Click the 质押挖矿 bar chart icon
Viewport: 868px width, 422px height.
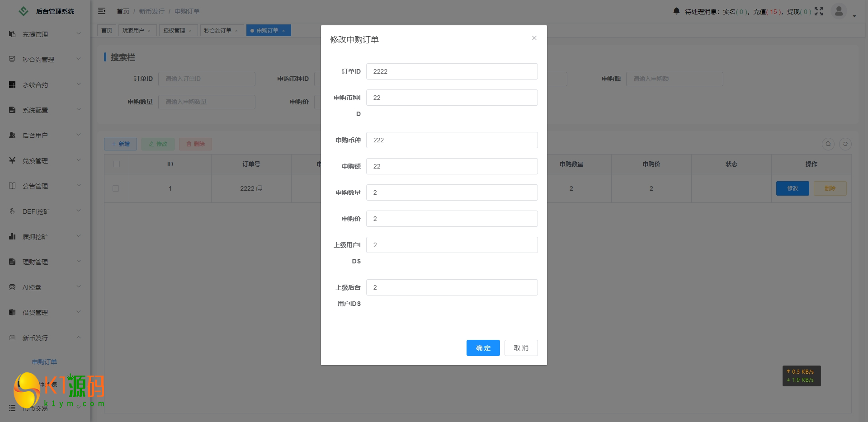(x=12, y=236)
